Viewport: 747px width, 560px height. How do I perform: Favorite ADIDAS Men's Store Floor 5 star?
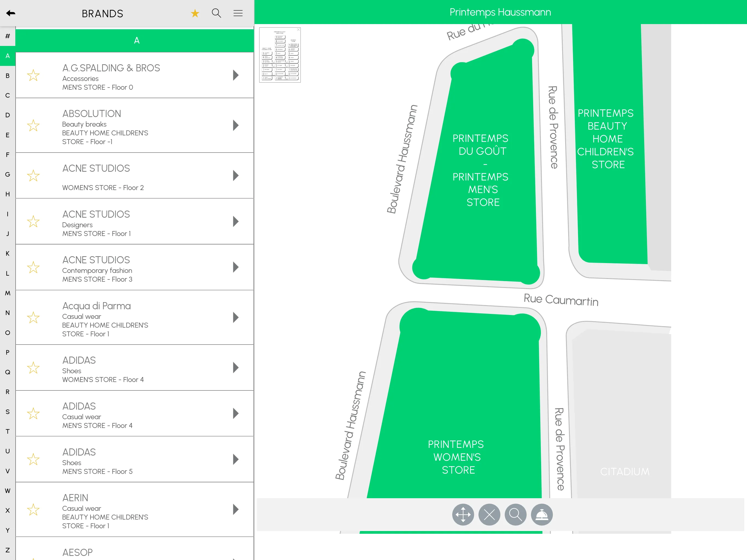pyautogui.click(x=33, y=459)
